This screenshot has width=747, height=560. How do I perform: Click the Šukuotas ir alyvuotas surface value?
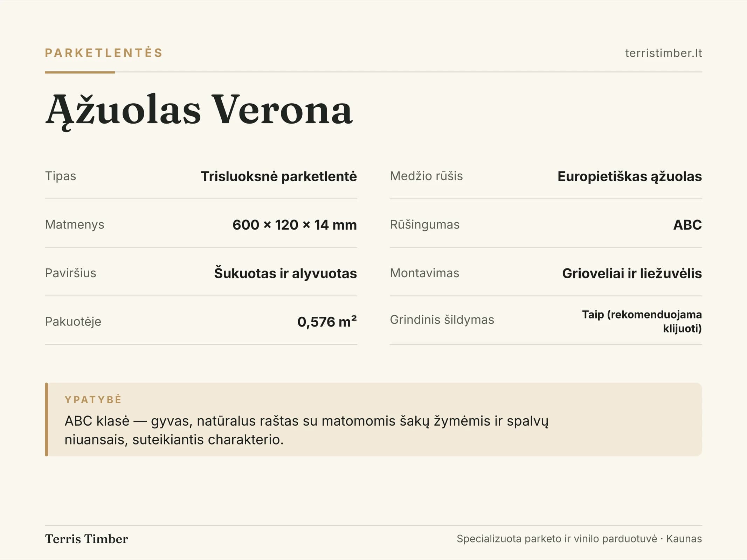pyautogui.click(x=285, y=273)
